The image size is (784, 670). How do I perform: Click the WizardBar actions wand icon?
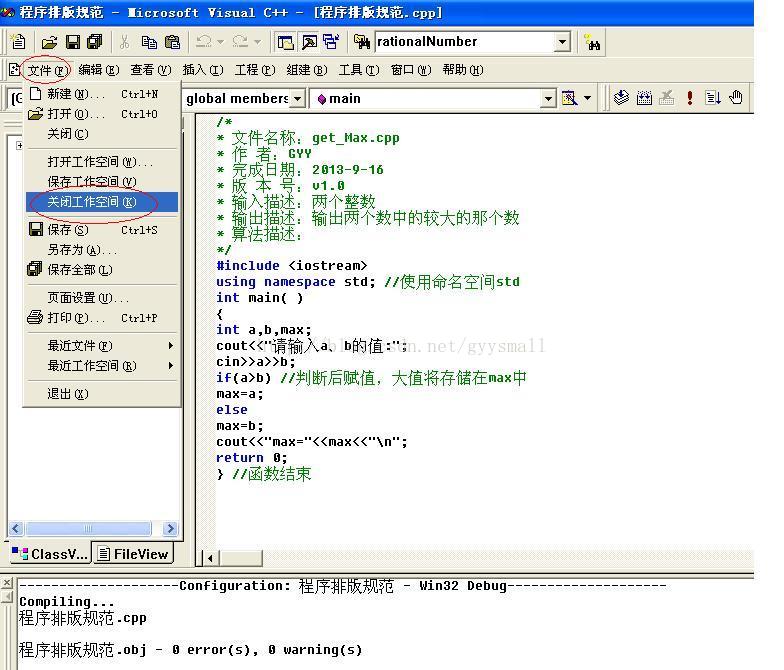tap(569, 98)
